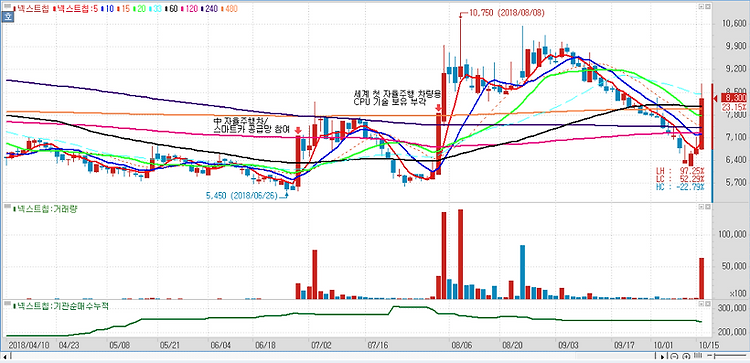750x363 pixels.
Task: Click the 10,750 (2018/08/08) high price label
Action: click(x=506, y=14)
